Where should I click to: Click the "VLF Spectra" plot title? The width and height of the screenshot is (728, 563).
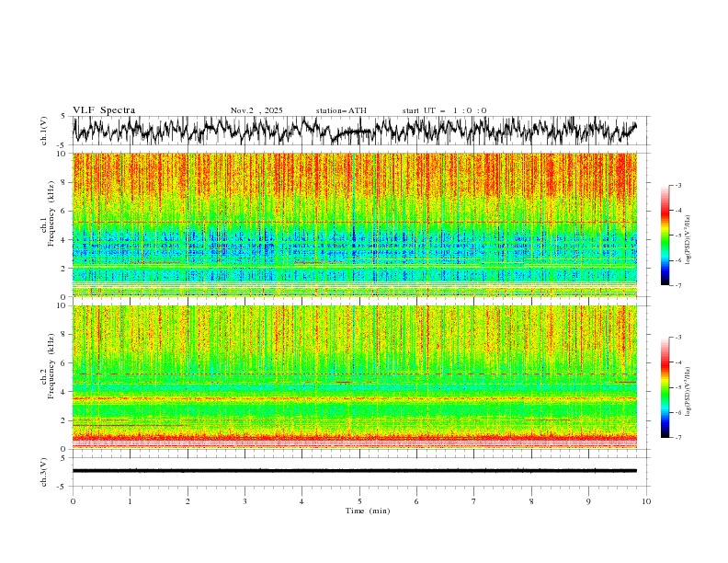104,110
